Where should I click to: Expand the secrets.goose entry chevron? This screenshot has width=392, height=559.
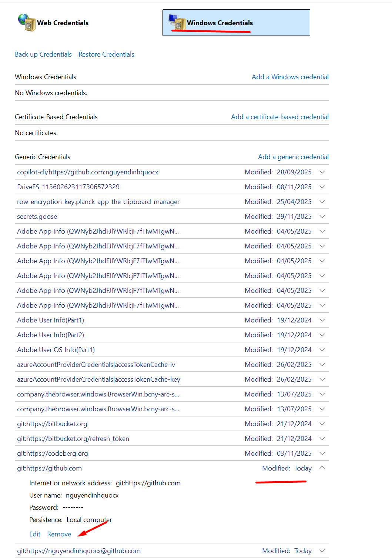(322, 217)
